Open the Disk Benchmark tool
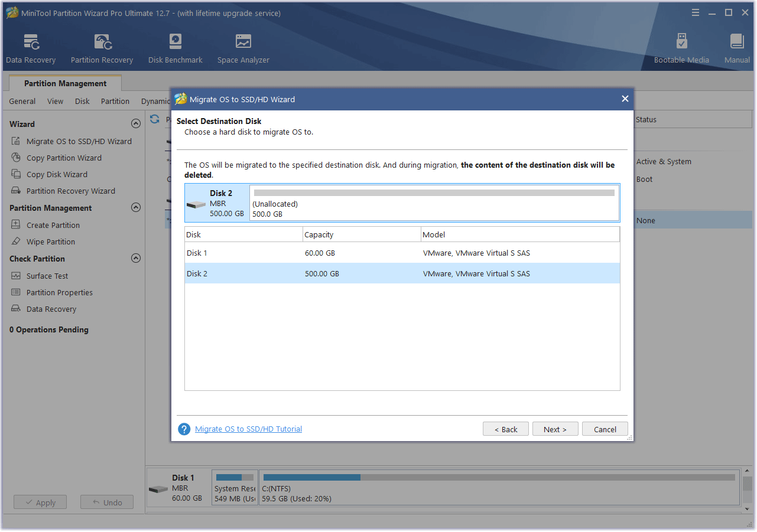Viewport: 757px width, 532px height. click(x=175, y=43)
